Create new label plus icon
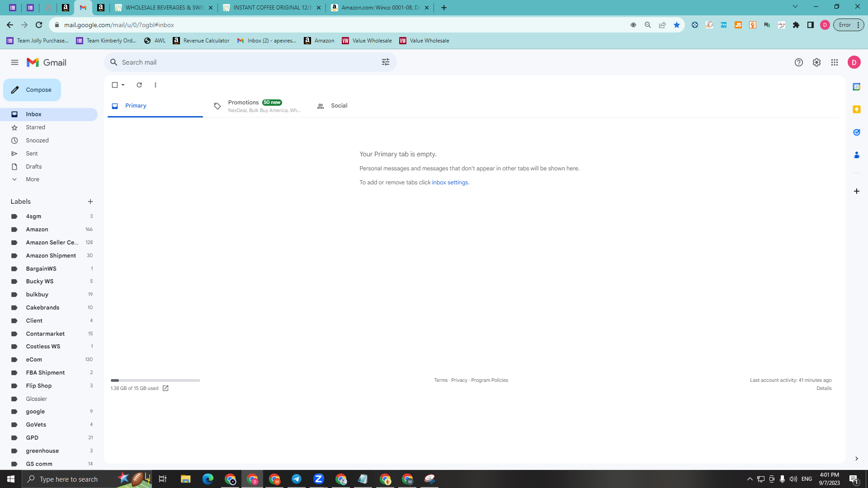868x488 pixels. tap(90, 202)
